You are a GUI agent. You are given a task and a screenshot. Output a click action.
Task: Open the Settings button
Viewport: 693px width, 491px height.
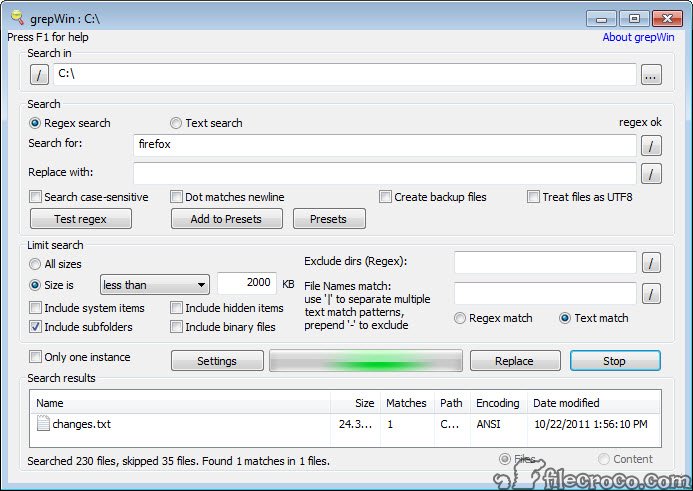[x=217, y=361]
